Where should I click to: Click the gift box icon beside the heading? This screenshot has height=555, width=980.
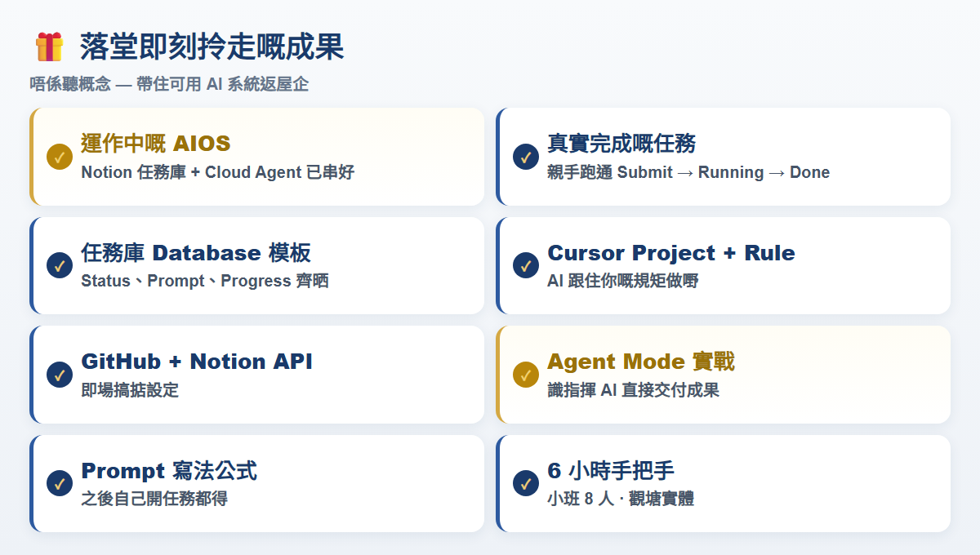click(x=50, y=47)
